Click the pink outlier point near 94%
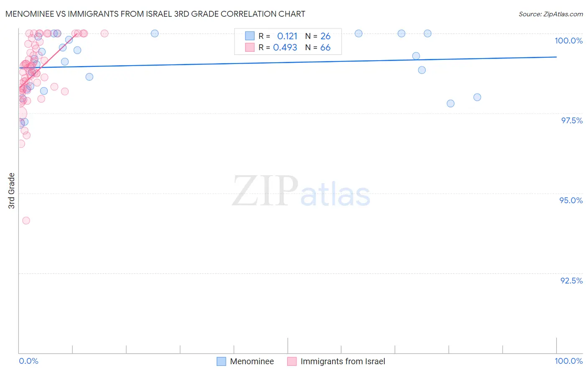The image size is (588, 373). click(26, 220)
